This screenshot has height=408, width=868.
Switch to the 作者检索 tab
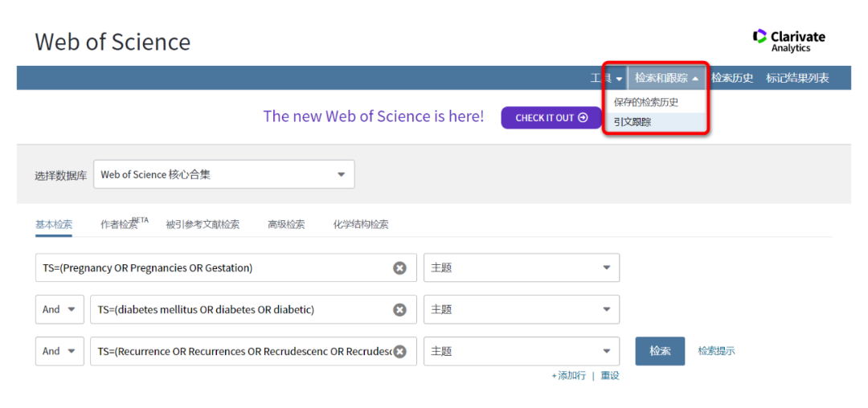tap(125, 224)
